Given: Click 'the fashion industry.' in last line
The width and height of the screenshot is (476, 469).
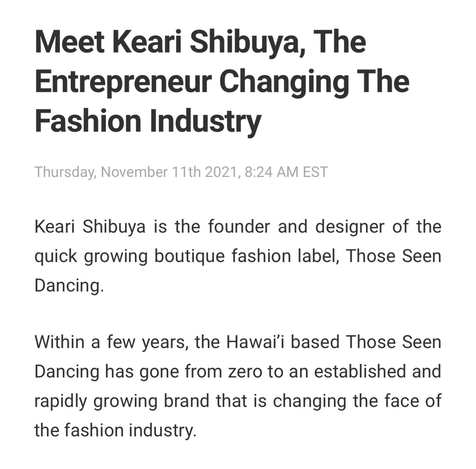Looking at the screenshot, I should [115, 430].
